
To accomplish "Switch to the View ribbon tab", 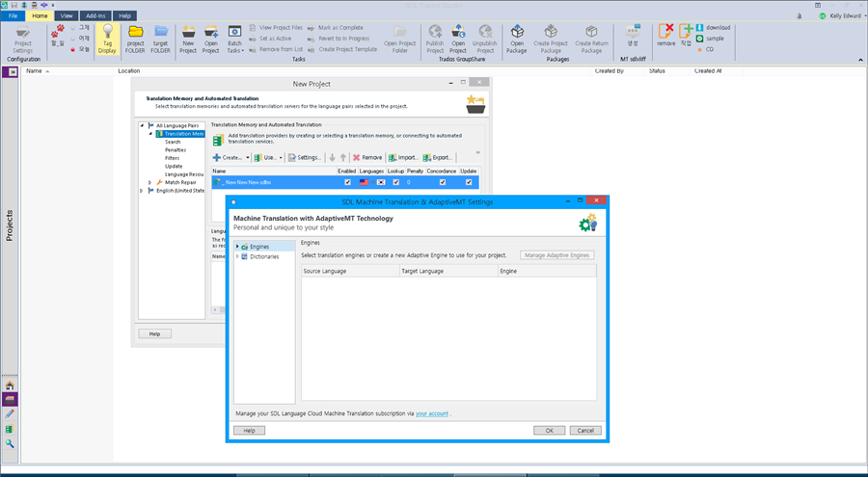I will coord(67,16).
